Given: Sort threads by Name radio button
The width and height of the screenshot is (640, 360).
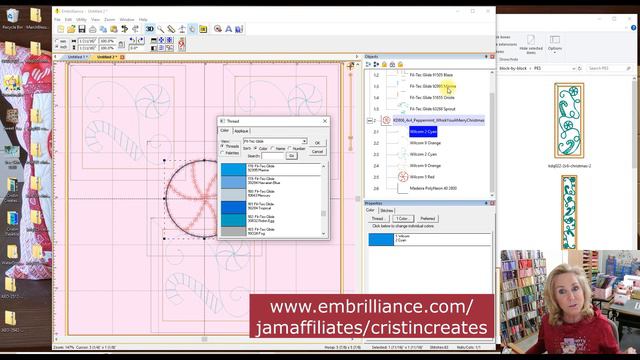Looking at the screenshot, I should [x=272, y=149].
